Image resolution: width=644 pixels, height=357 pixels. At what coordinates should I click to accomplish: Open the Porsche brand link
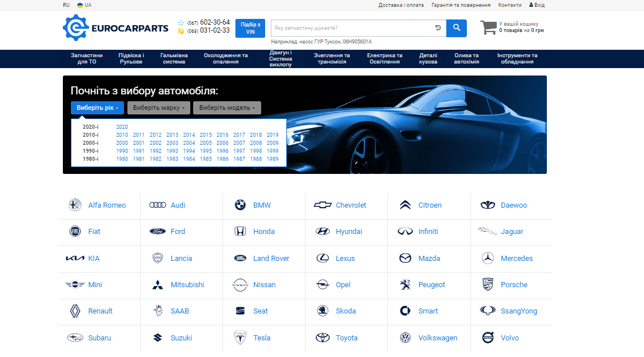click(514, 284)
